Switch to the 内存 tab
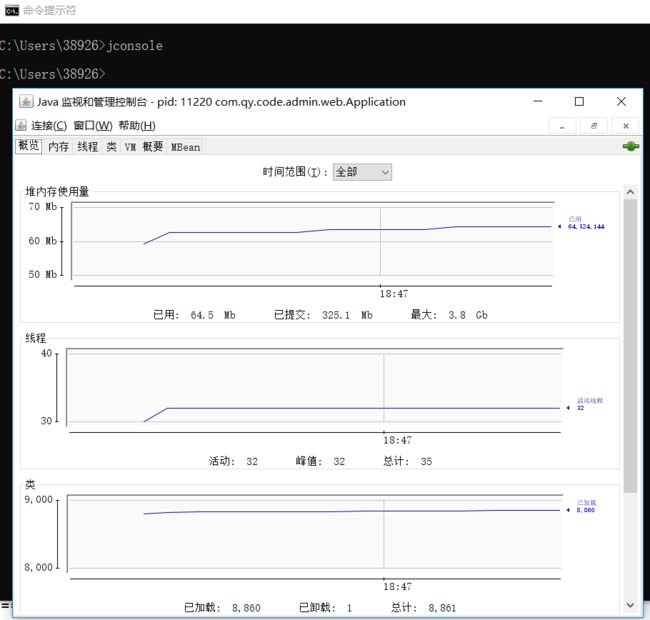This screenshot has height=620, width=650. (x=58, y=147)
